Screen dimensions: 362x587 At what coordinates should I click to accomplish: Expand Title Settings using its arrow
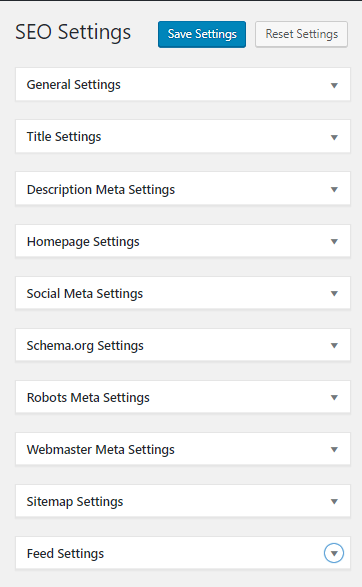coord(334,137)
